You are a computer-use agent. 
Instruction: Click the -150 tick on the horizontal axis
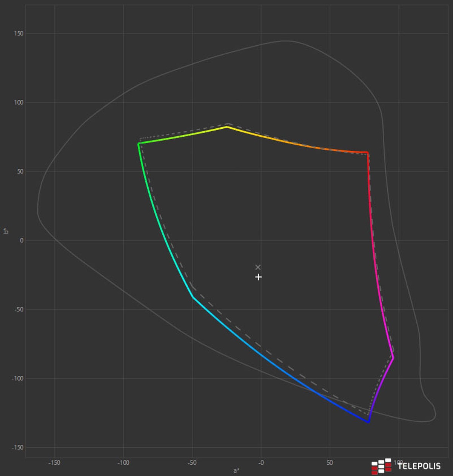(54, 463)
